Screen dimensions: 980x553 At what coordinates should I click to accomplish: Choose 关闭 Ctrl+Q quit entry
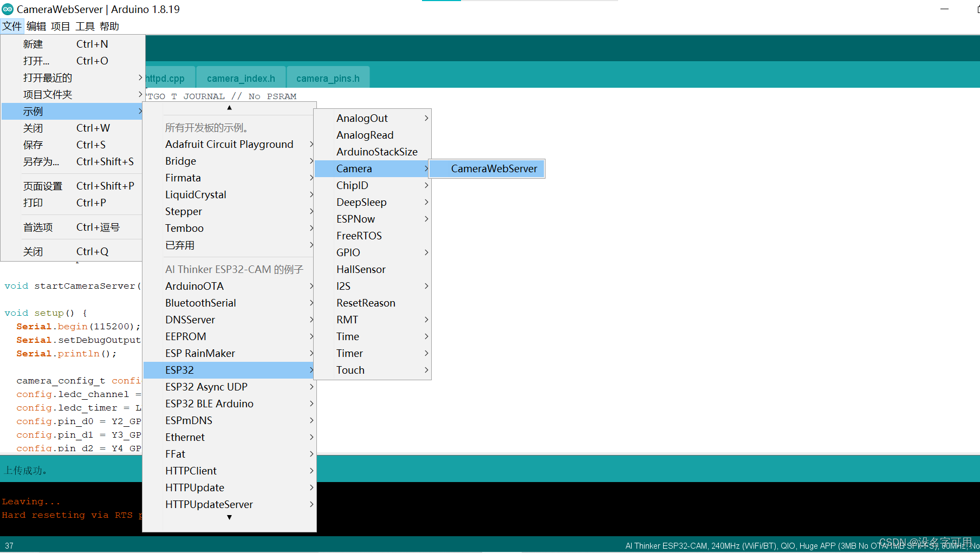(x=73, y=251)
